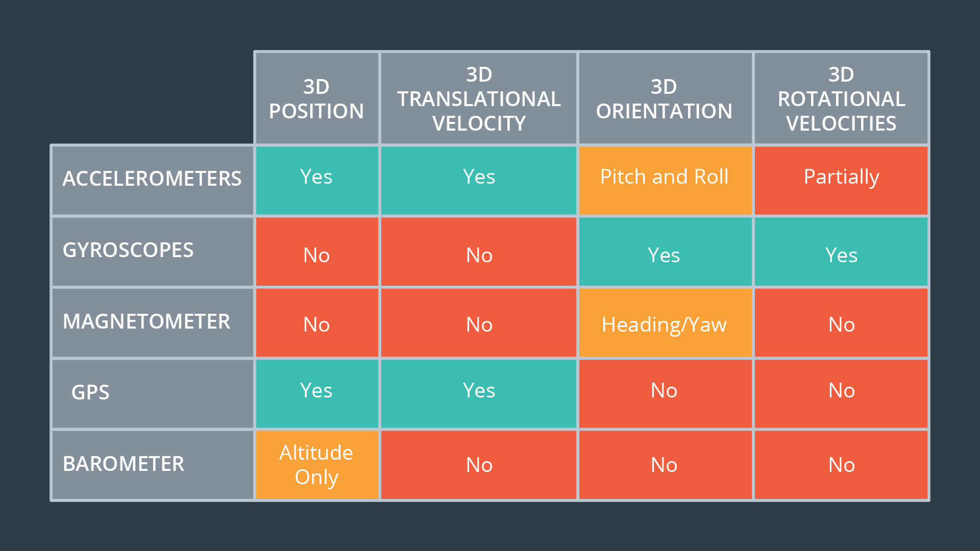The image size is (980, 551).
Task: Select Gyroscopes Rotational Velocities Yes cell
Action: coord(841,252)
